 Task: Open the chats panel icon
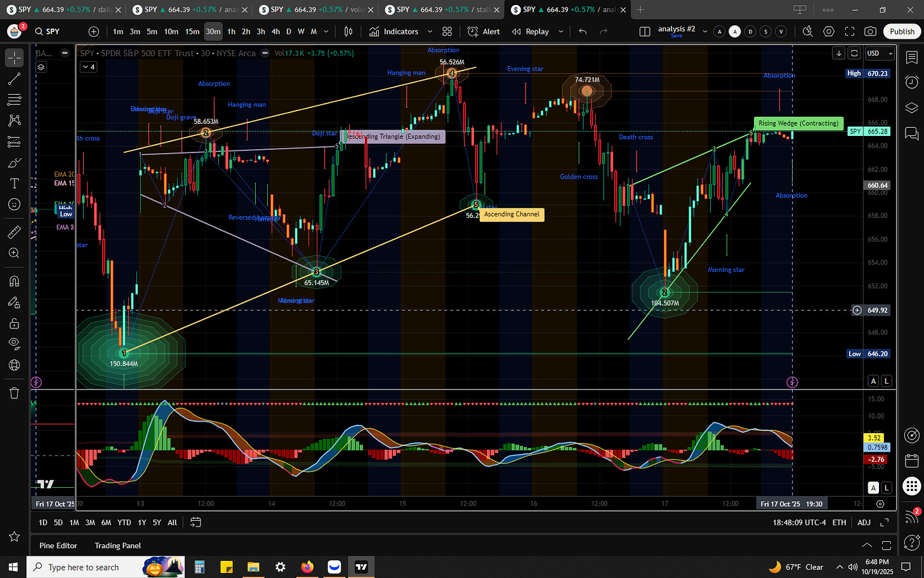pyautogui.click(x=911, y=133)
